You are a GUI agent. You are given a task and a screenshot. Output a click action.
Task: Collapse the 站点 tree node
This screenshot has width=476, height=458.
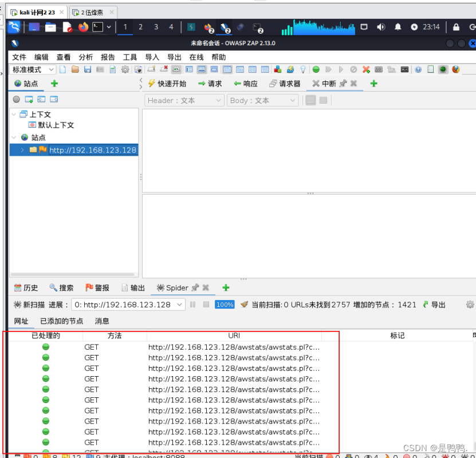pyautogui.click(x=14, y=137)
